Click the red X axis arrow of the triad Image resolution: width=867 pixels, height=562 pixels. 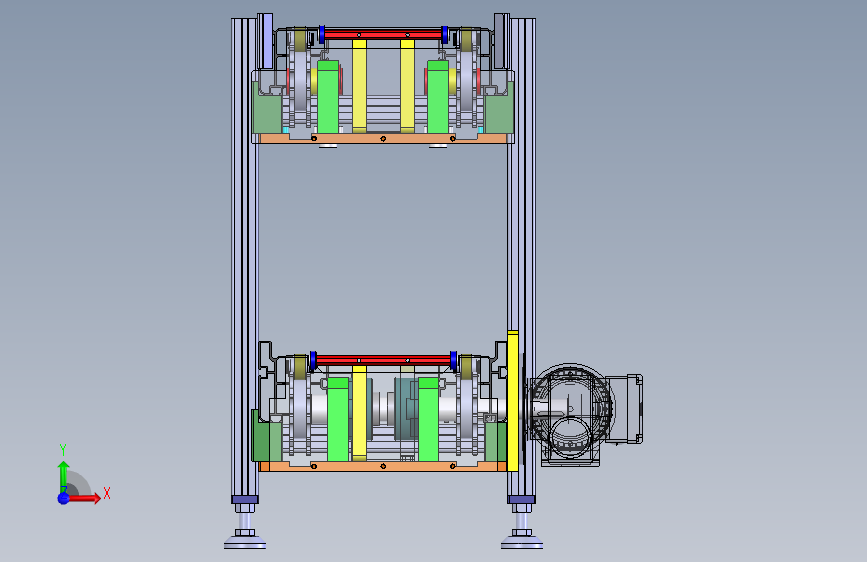[85, 498]
